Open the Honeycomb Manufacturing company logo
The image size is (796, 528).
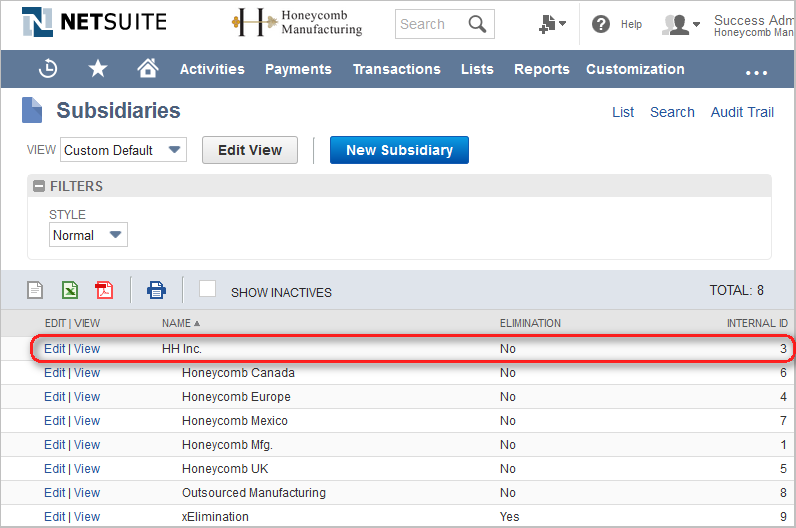click(297, 22)
